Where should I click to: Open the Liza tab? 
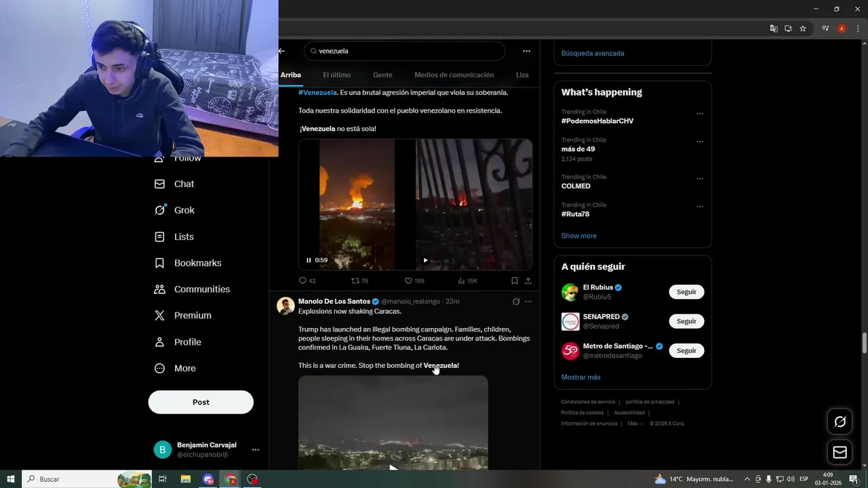point(522,75)
